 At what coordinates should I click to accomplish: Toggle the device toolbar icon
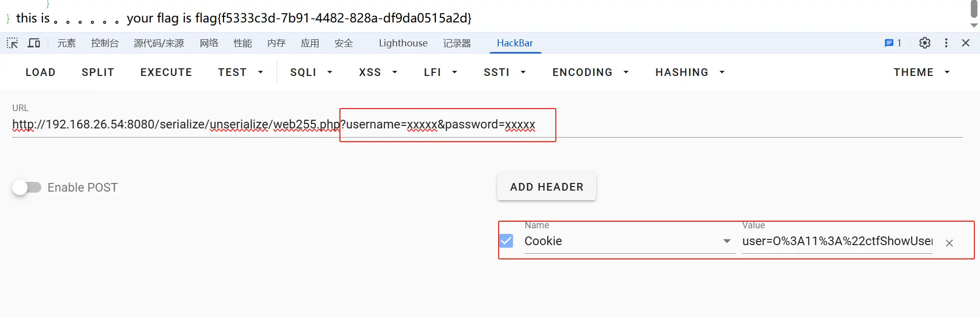pos(34,43)
